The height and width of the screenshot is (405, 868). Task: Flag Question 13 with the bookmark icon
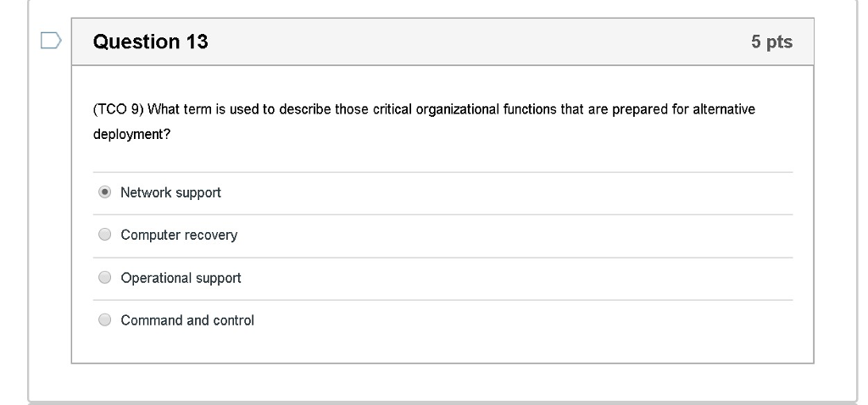[51, 41]
